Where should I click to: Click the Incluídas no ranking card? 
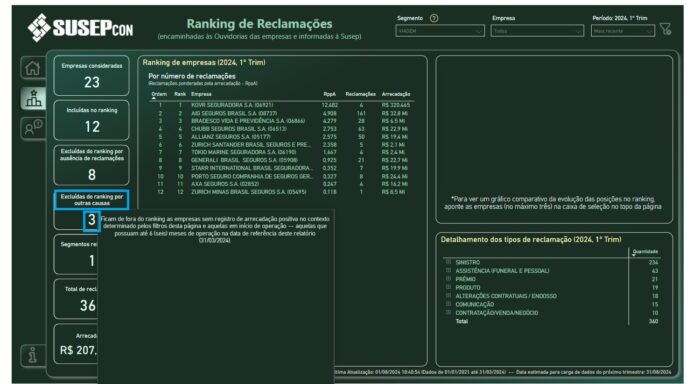(92, 120)
